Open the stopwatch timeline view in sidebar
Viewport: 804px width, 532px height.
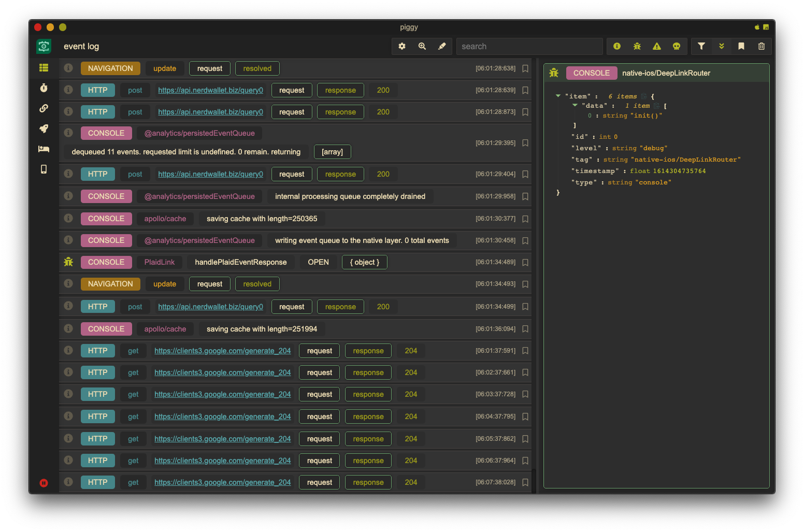(x=44, y=88)
